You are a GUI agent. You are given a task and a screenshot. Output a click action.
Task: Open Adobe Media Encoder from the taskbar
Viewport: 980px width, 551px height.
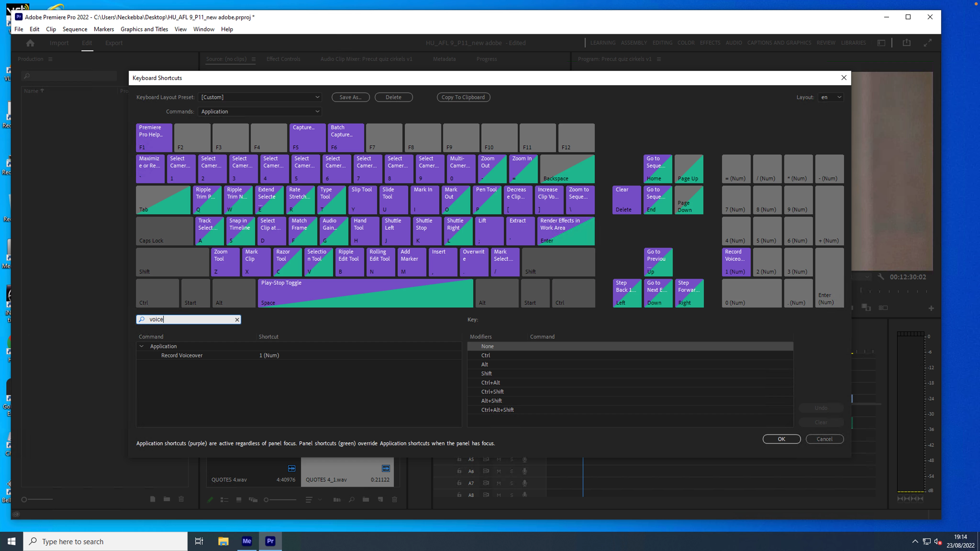click(246, 541)
